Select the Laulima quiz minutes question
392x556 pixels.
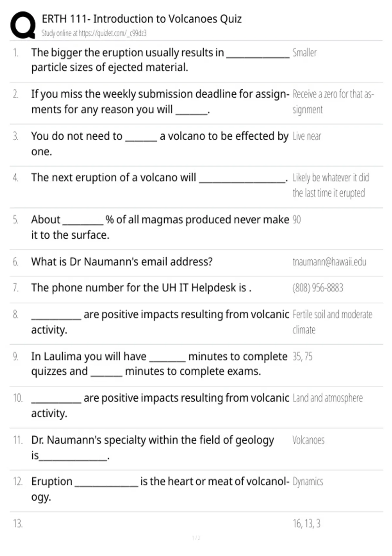pyautogui.click(x=159, y=364)
